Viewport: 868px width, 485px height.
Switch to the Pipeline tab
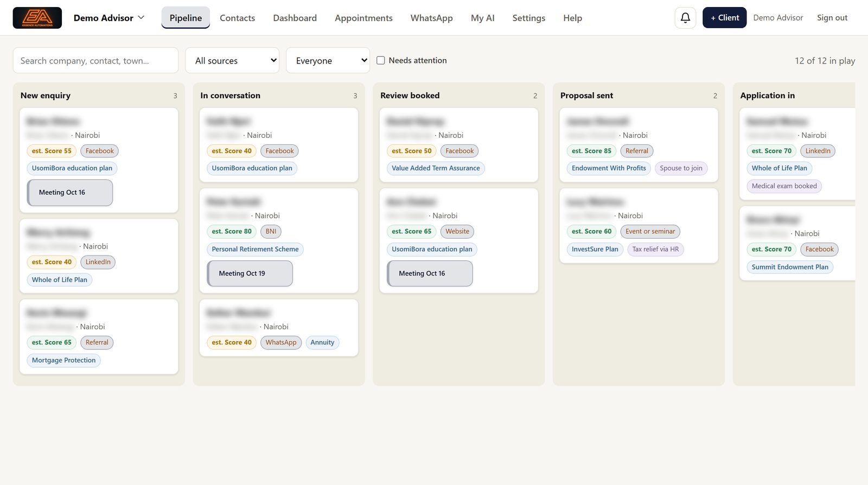coord(186,18)
